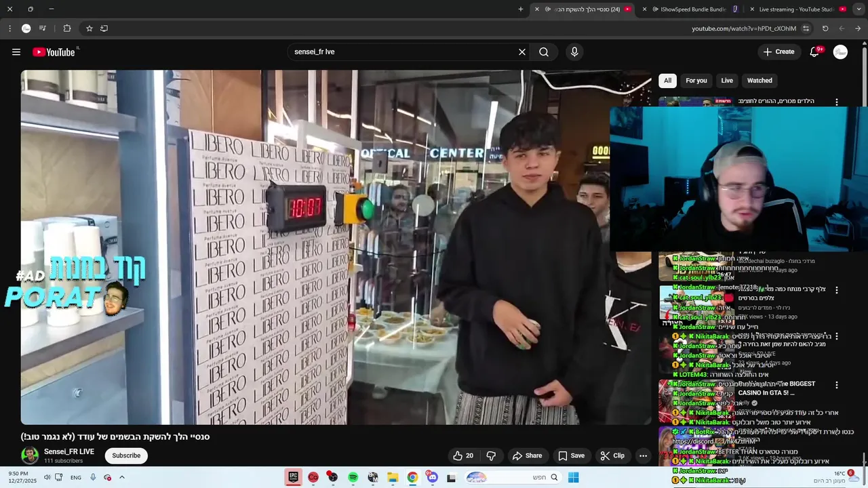The height and width of the screenshot is (488, 868).
Task: Open Sensei_FR LIVE channel name link
Action: pos(69,451)
